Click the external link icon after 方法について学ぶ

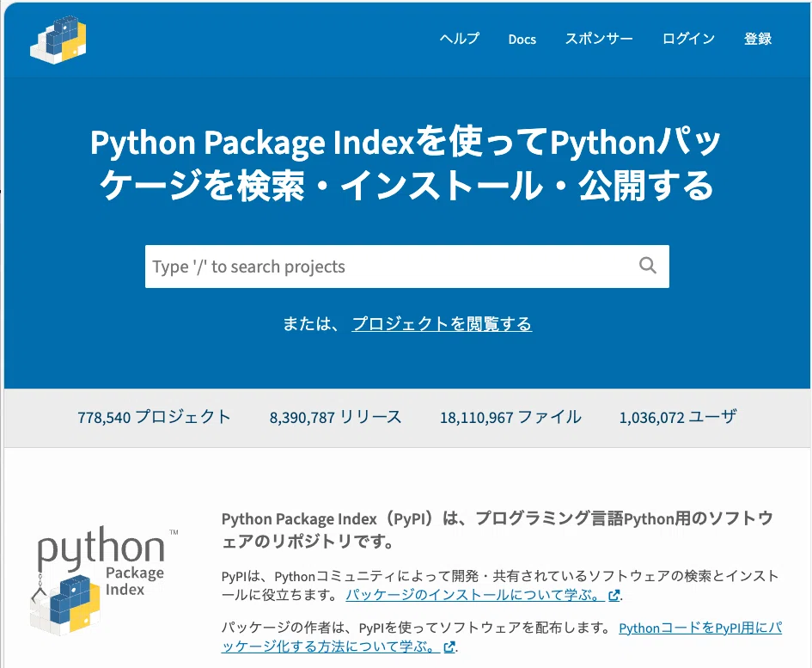click(x=449, y=647)
